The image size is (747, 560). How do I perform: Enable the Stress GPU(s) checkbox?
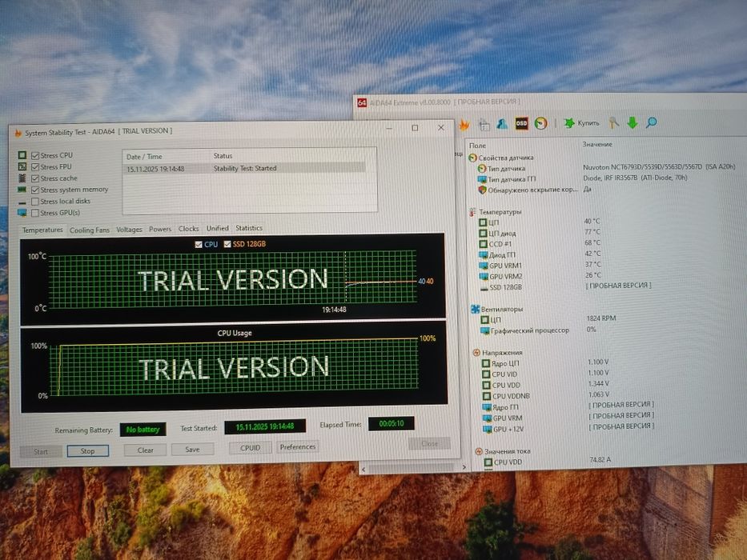(x=35, y=213)
